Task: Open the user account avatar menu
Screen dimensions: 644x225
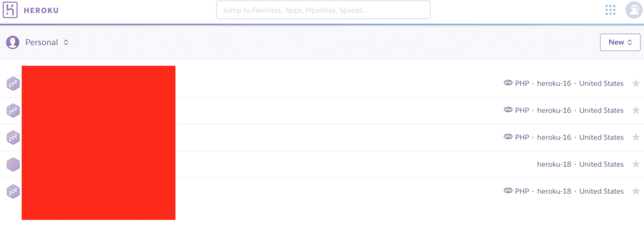Action: [634, 10]
